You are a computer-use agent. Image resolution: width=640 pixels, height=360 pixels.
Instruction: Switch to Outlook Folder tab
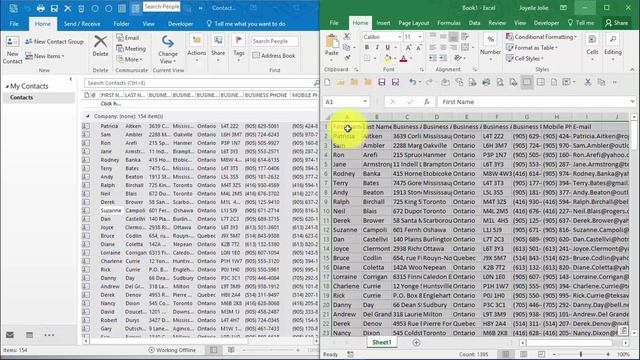tap(122, 24)
